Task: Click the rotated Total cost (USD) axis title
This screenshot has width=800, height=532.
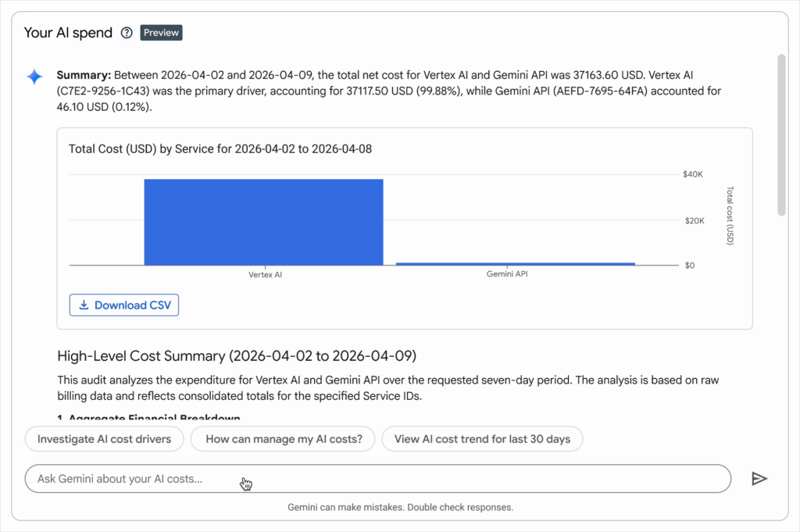Action: 730,216
